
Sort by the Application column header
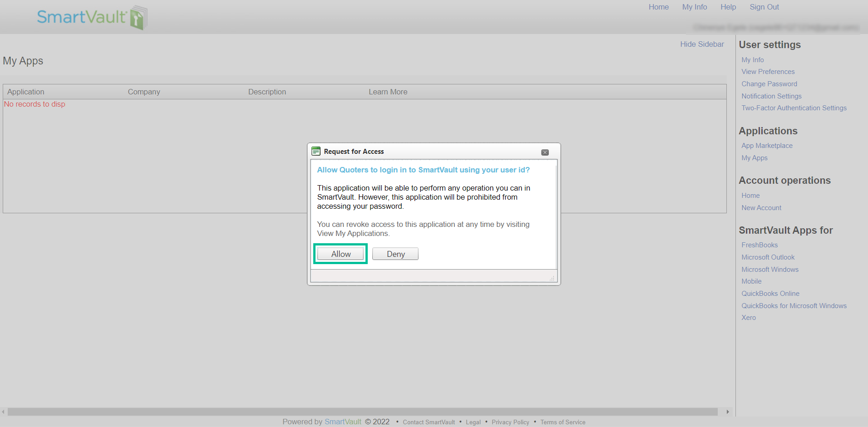point(26,92)
